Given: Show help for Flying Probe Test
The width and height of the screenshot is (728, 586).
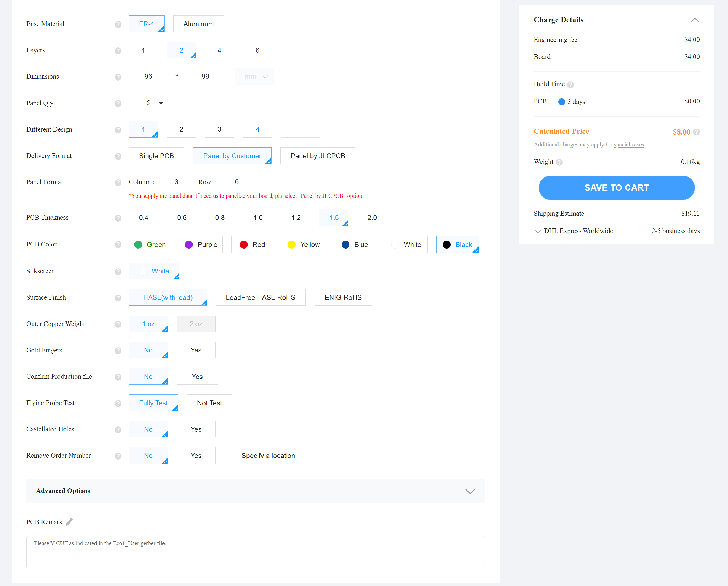Looking at the screenshot, I should (x=118, y=403).
